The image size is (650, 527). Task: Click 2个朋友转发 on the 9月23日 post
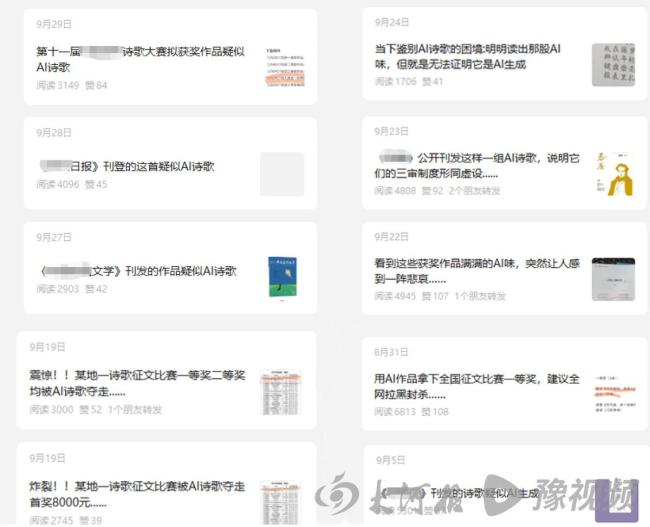click(x=475, y=190)
